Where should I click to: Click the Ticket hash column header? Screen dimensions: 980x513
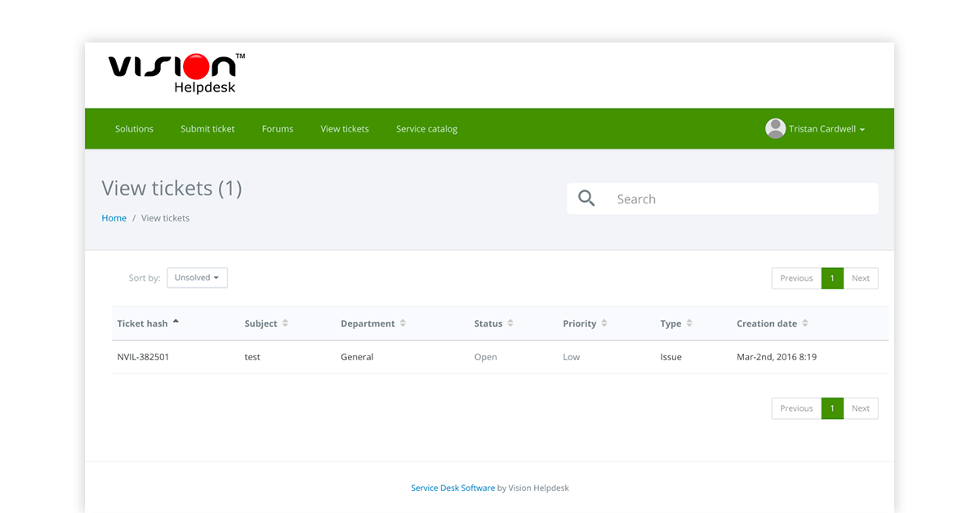tap(142, 323)
